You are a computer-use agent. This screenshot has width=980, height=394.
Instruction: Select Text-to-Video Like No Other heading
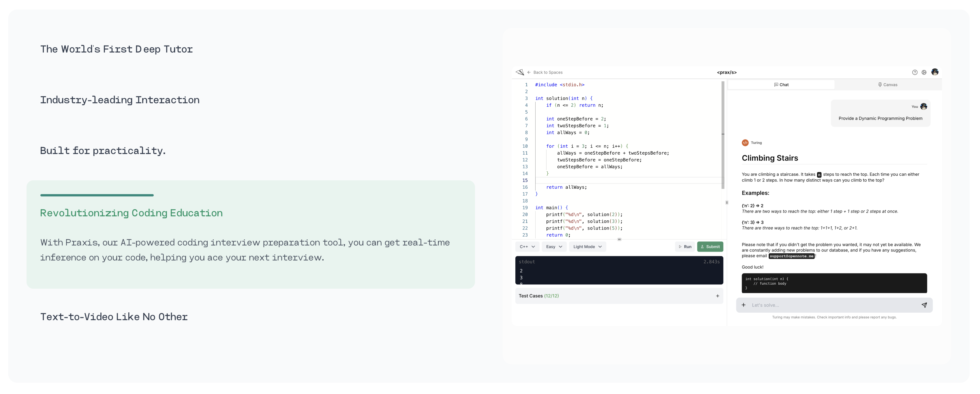(x=114, y=316)
